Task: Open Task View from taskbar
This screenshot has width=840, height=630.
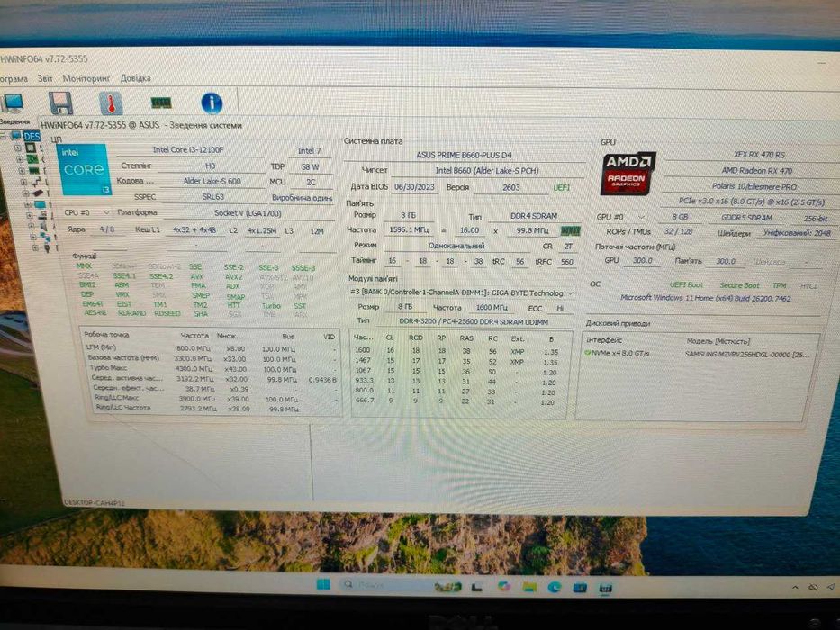Action: tap(475, 587)
